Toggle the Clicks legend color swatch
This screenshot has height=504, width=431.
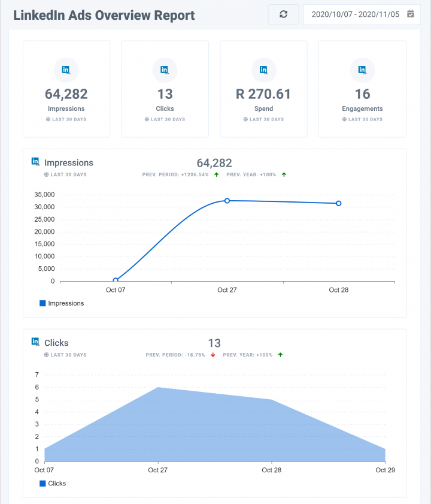43,484
